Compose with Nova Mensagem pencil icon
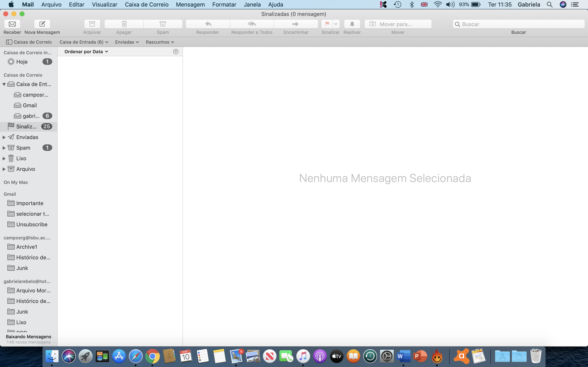 tap(42, 24)
